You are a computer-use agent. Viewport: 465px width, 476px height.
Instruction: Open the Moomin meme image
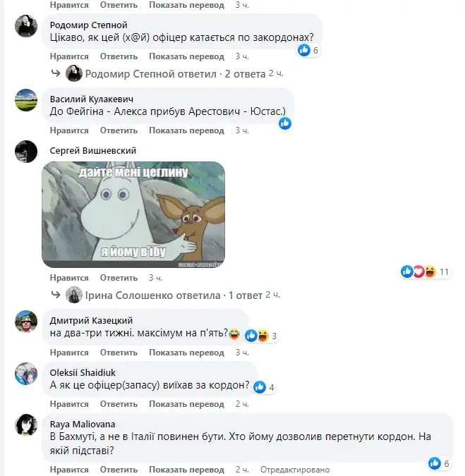coord(133,214)
